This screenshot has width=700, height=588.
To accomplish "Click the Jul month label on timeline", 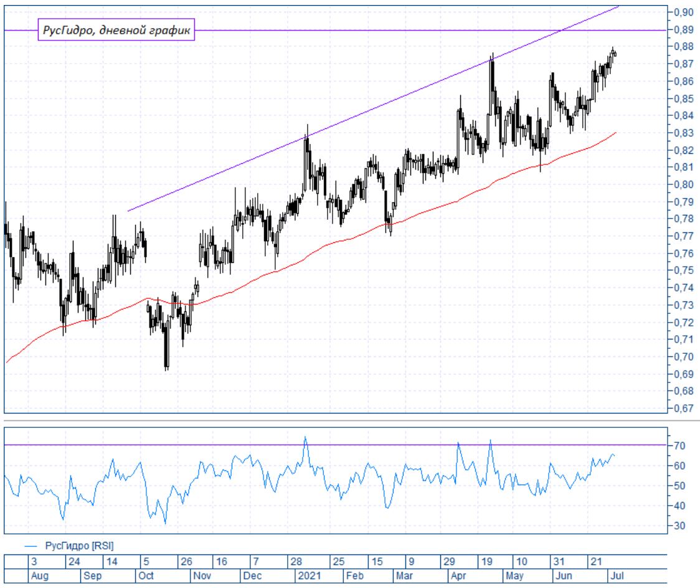I will pyautogui.click(x=617, y=576).
